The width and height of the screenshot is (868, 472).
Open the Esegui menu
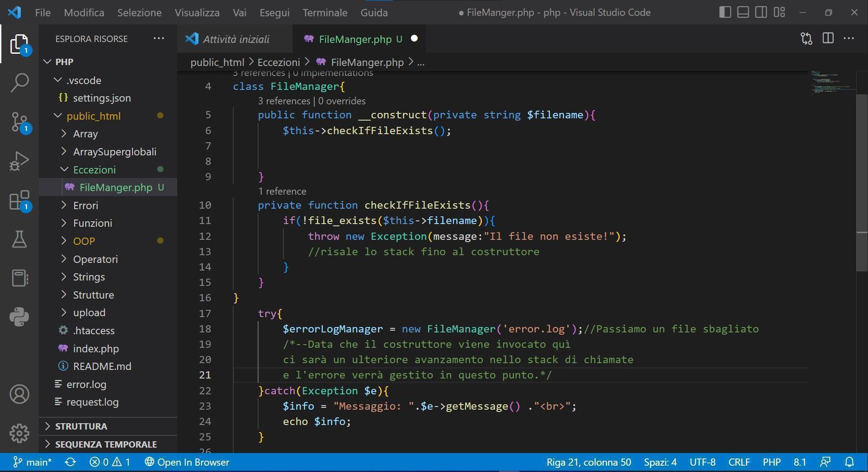click(274, 13)
